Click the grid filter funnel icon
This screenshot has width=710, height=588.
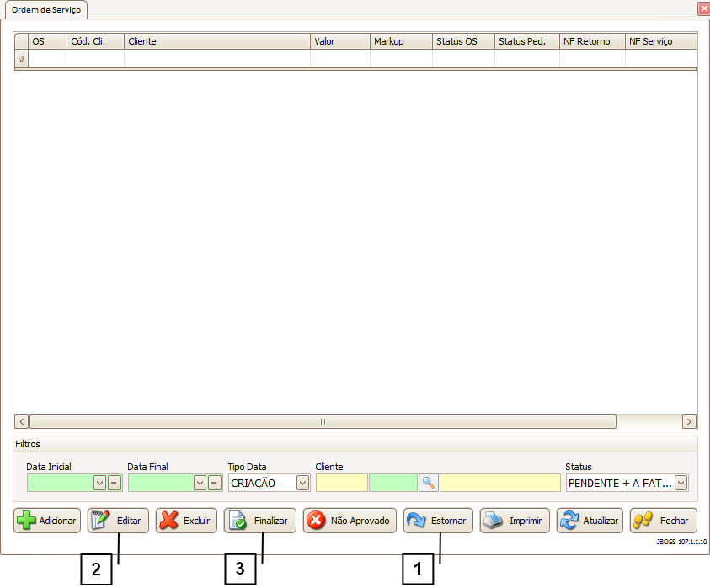click(21, 60)
